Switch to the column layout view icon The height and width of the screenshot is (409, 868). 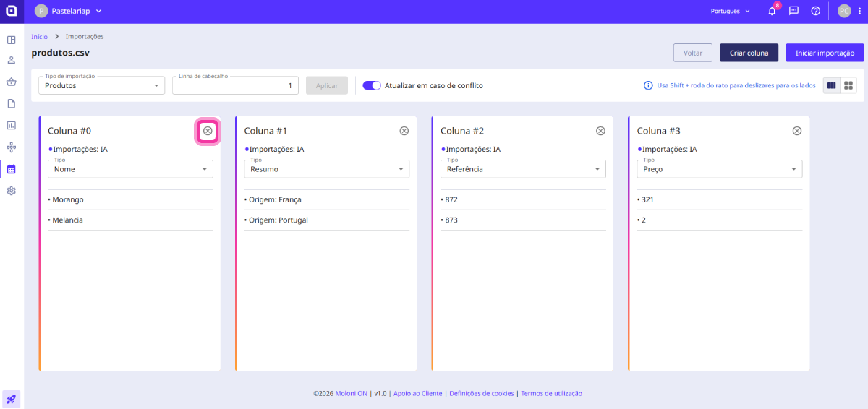(832, 85)
